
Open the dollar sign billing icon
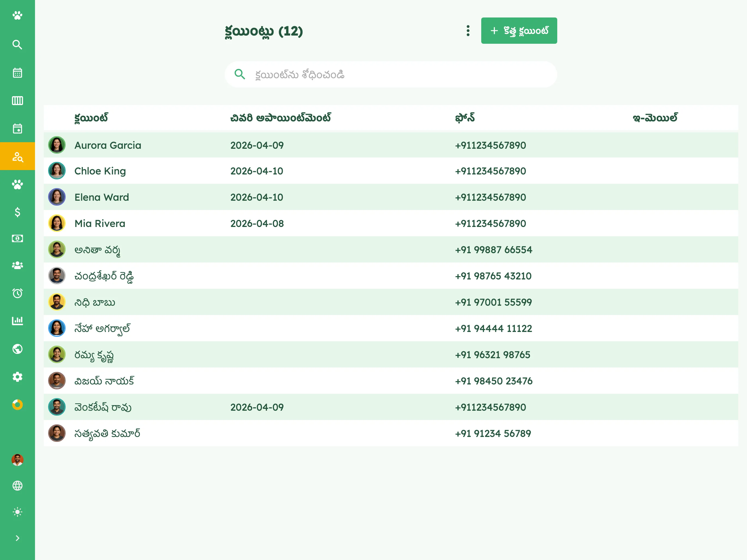(x=17, y=212)
